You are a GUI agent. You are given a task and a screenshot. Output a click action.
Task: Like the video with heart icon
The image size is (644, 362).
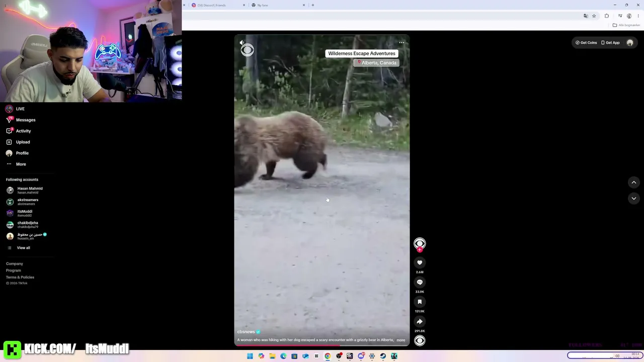click(x=420, y=262)
